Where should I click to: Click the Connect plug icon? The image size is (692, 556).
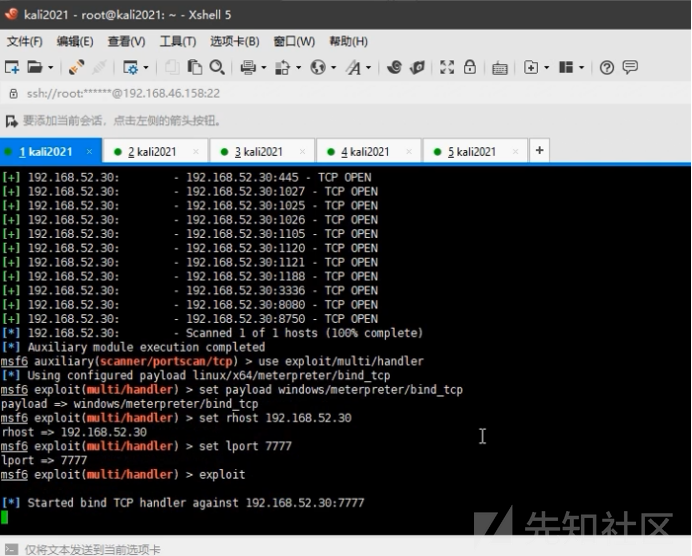(x=76, y=68)
